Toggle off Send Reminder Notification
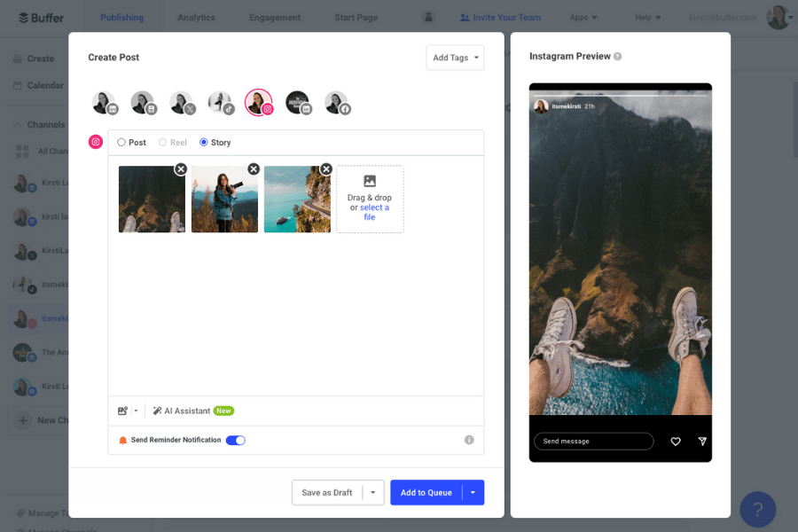Image resolution: width=798 pixels, height=532 pixels. (236, 440)
